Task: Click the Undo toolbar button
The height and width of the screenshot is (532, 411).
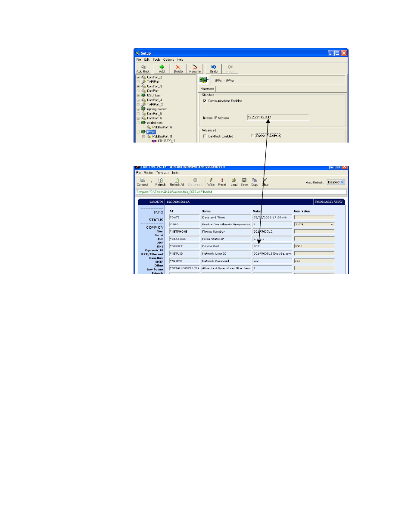Action: tap(213, 69)
